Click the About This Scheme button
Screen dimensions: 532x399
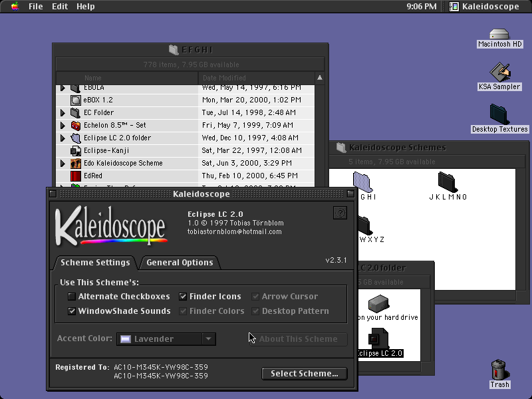click(298, 339)
